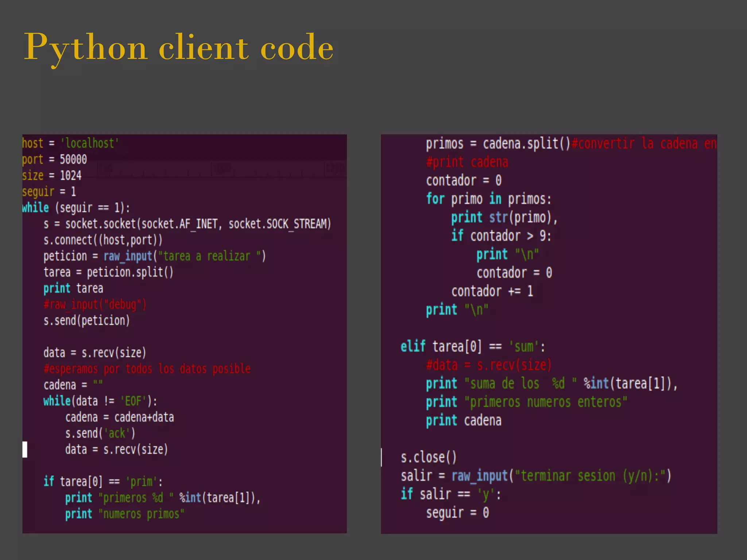Screen dimensions: 747x560
Task: Click the red comment '#convertir la cadena en'
Action: pyautogui.click(x=644, y=144)
